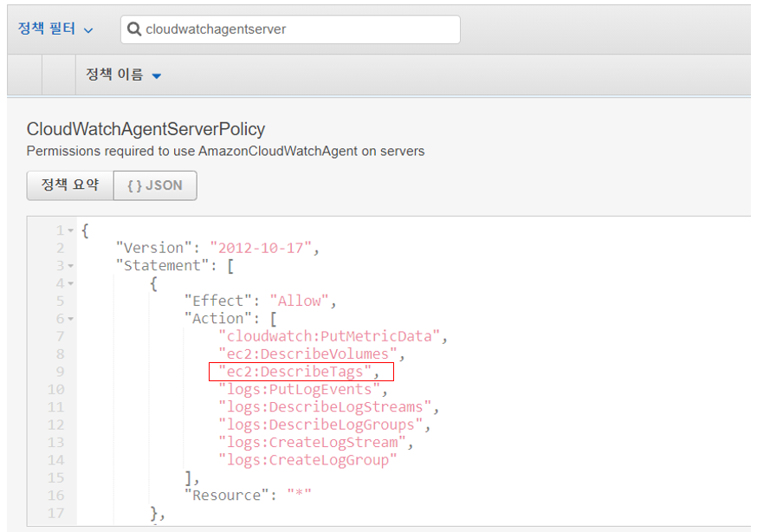Click "logs:DescribeLogGroups" action line

click(320, 425)
